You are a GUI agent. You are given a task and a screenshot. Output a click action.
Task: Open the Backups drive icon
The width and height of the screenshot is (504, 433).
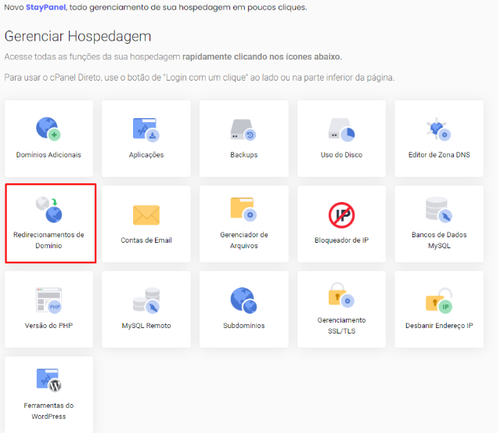pos(243,130)
